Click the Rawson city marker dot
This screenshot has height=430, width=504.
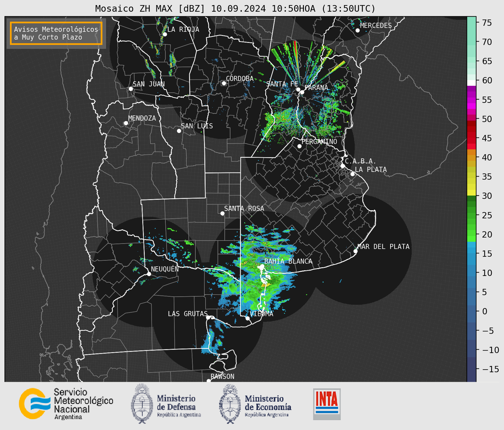(209, 381)
